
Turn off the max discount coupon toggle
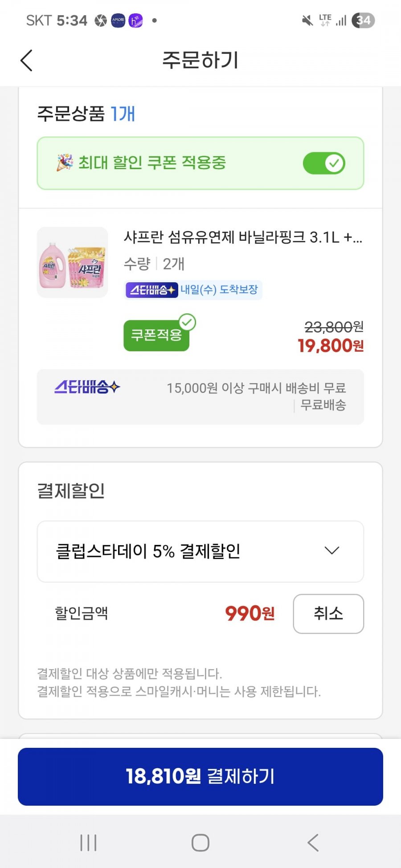[324, 163]
